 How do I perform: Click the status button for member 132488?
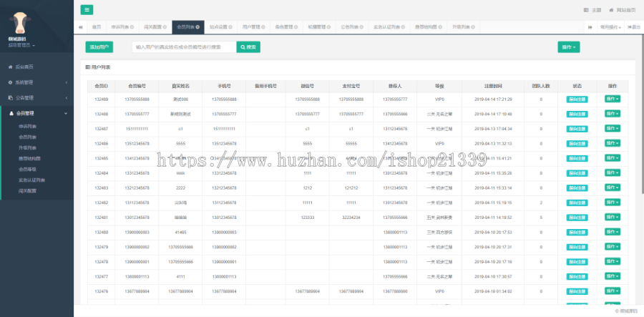577,114
